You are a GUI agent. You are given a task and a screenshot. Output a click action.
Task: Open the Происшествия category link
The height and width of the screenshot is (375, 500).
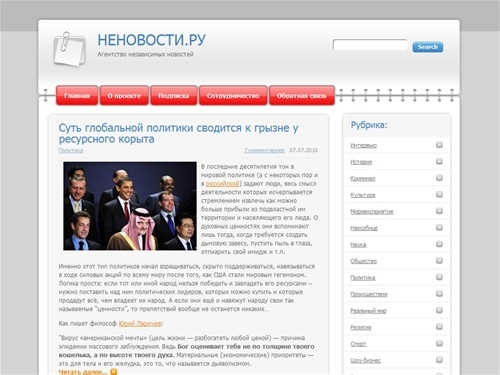369,294
